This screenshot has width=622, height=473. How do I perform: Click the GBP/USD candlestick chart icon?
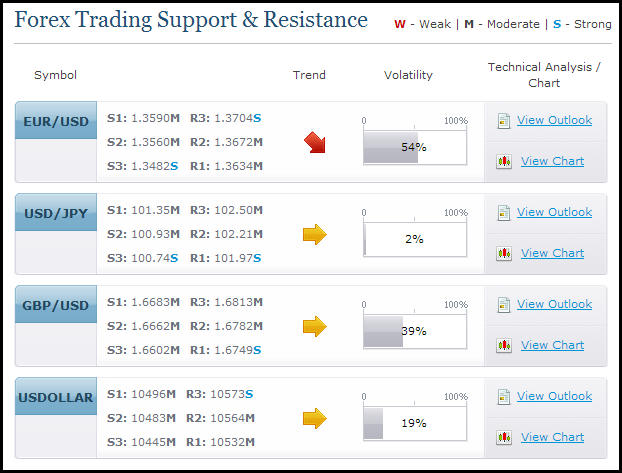[x=504, y=346]
